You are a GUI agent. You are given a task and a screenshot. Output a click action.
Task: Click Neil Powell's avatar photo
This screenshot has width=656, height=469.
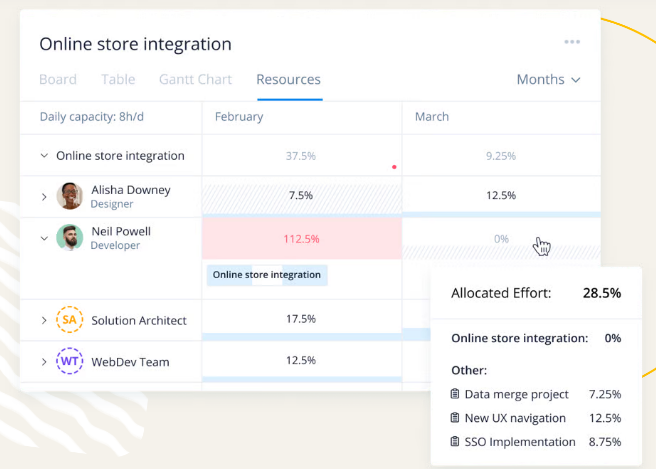point(70,238)
